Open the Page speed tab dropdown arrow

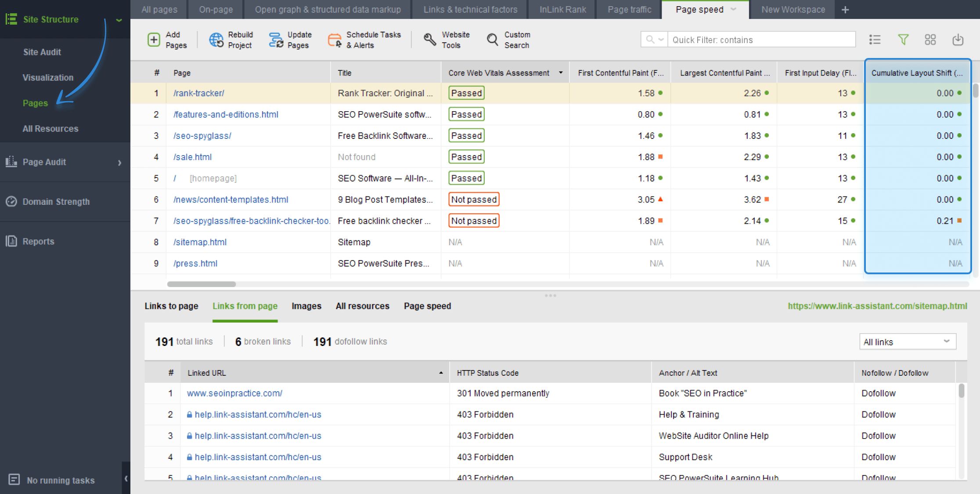[x=733, y=9]
